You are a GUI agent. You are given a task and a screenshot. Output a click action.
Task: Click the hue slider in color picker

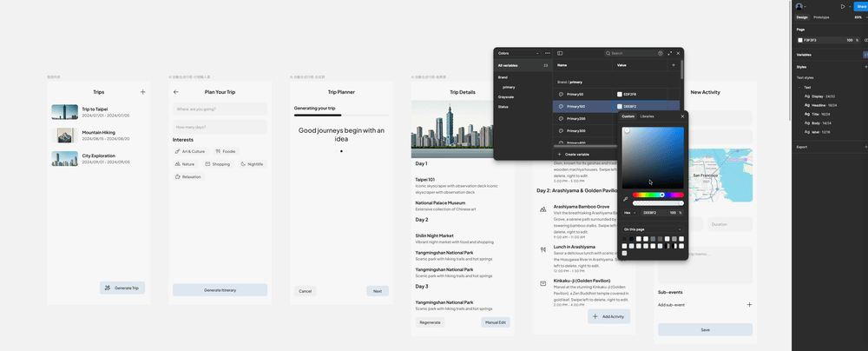point(658,195)
